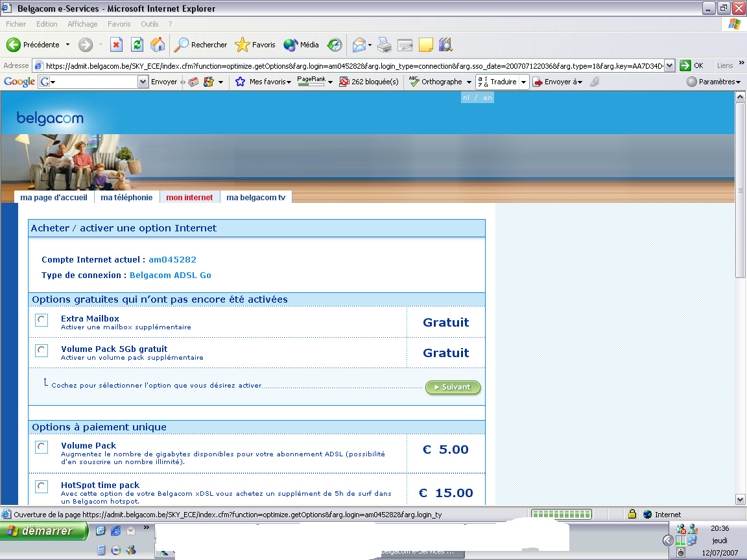Click the Stop loading red X icon

[x=116, y=45]
